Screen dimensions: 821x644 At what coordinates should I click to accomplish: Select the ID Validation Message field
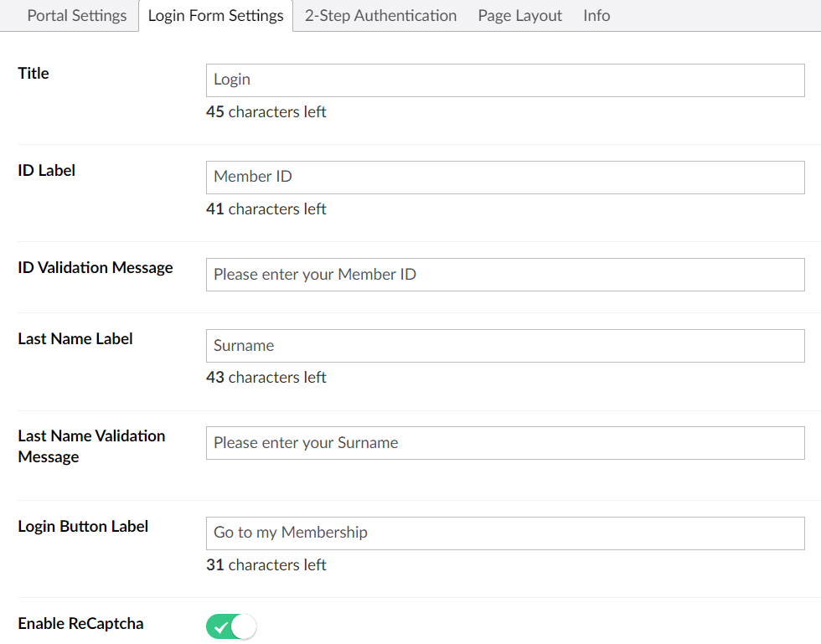[x=503, y=274]
